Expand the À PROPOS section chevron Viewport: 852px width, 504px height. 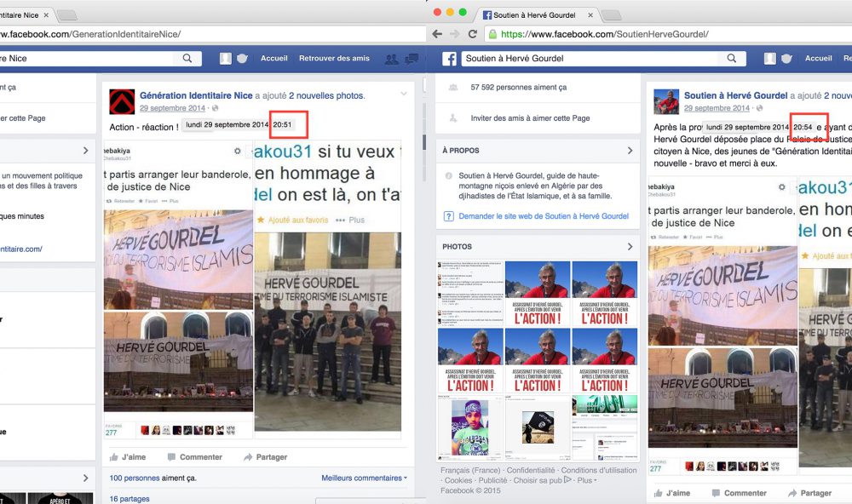point(630,151)
